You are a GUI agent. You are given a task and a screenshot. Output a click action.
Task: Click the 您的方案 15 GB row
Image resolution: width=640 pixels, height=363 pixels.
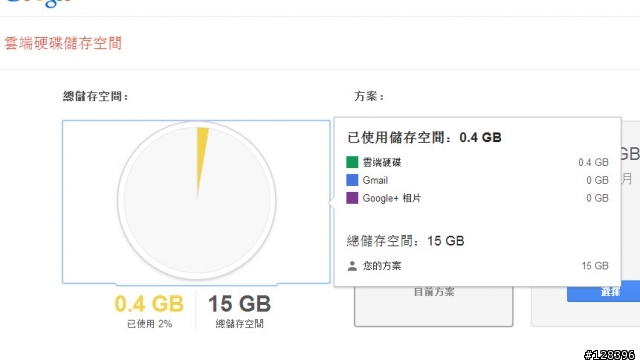(478, 266)
